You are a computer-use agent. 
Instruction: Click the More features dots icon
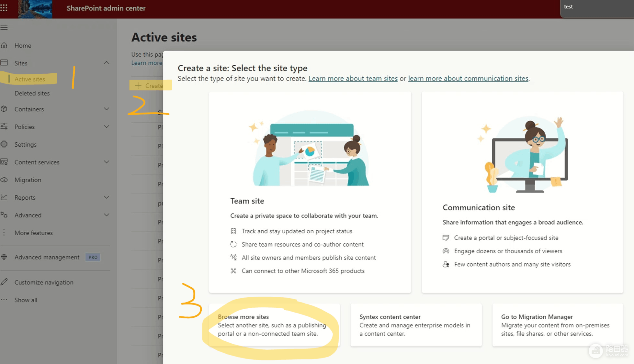click(4, 232)
